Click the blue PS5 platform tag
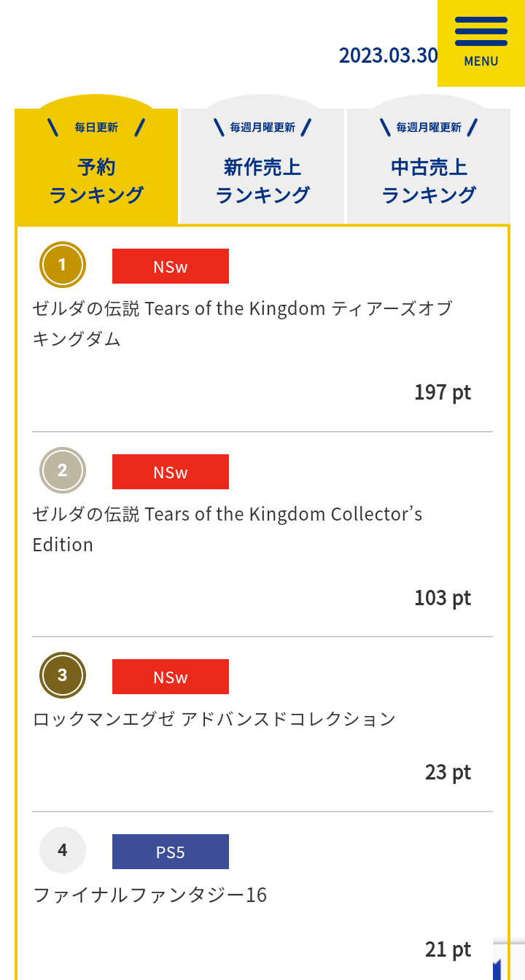The image size is (525, 980). 171,852
